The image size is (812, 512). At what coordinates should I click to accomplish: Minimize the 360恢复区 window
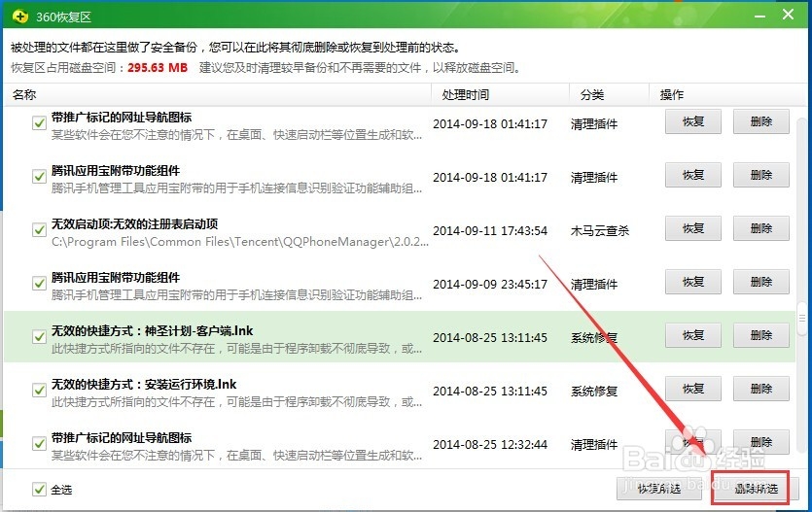point(759,17)
